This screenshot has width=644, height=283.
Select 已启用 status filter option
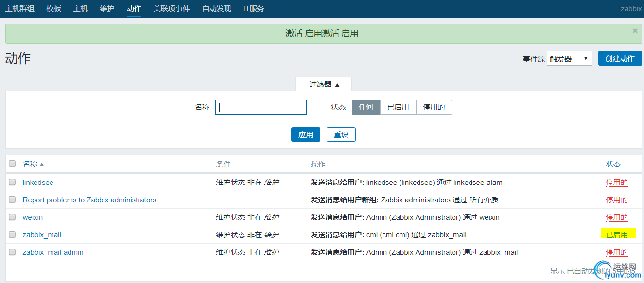pos(398,107)
